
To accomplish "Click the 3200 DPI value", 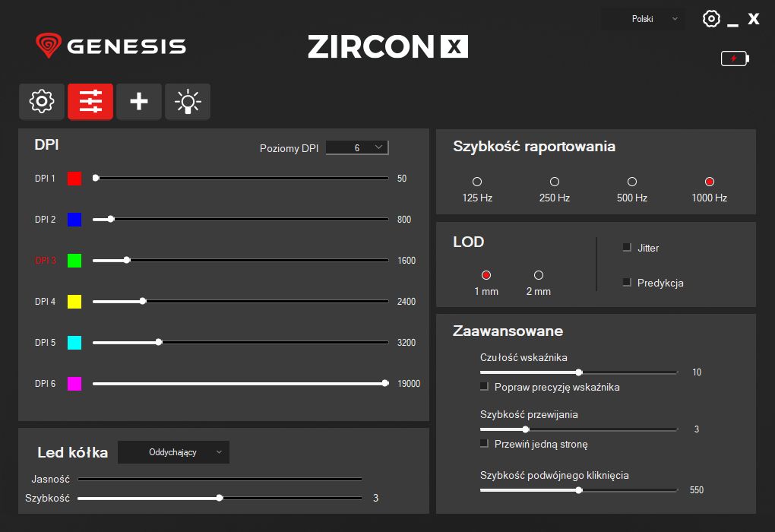I will pyautogui.click(x=406, y=343).
